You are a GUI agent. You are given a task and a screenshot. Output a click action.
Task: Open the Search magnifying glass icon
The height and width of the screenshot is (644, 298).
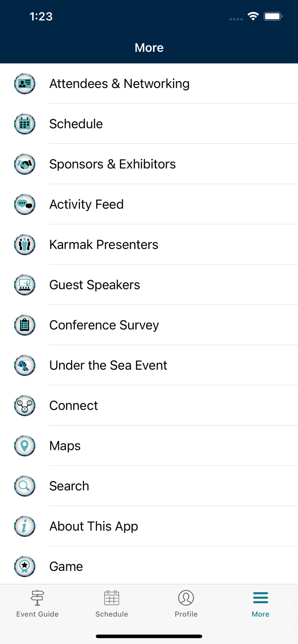25,486
